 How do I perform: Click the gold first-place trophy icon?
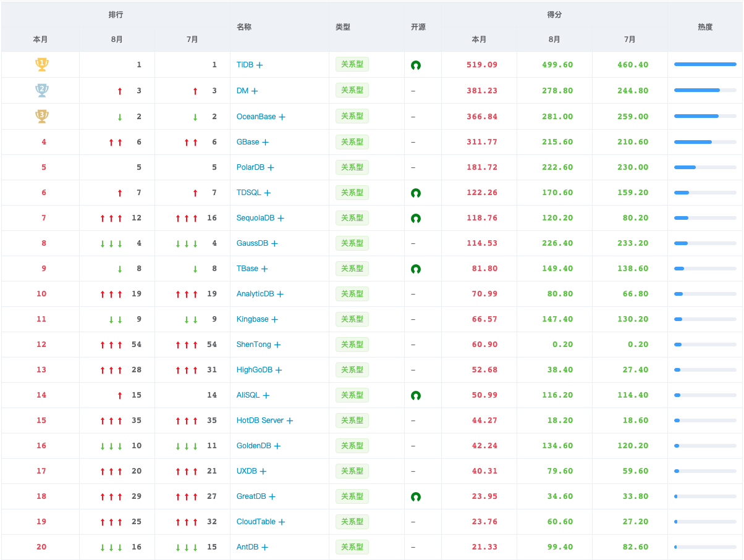[x=41, y=64]
